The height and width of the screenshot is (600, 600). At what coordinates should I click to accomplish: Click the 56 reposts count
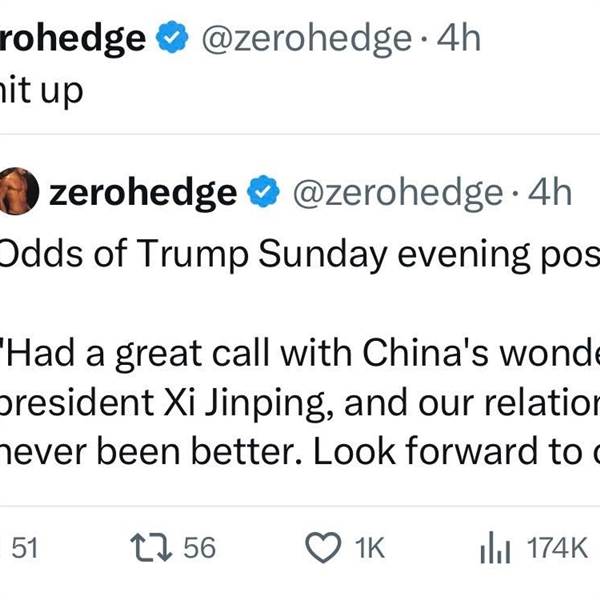point(200,548)
